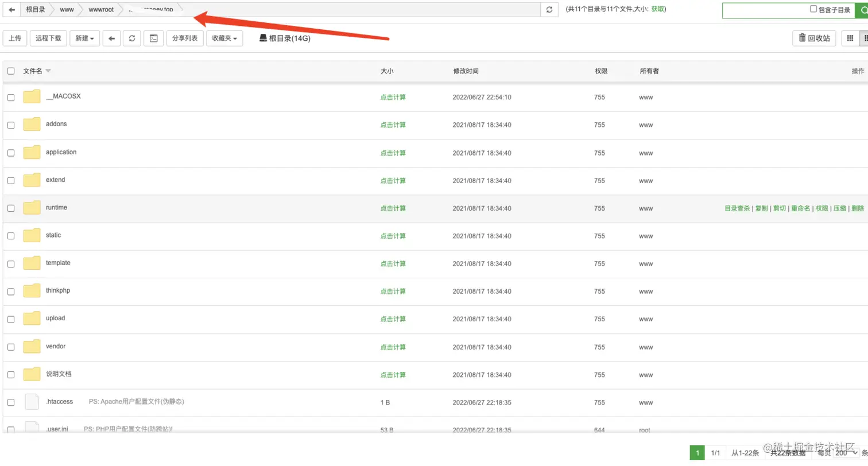The width and height of the screenshot is (868, 466).
Task: Click 权限 on the runtime row
Action: point(822,208)
